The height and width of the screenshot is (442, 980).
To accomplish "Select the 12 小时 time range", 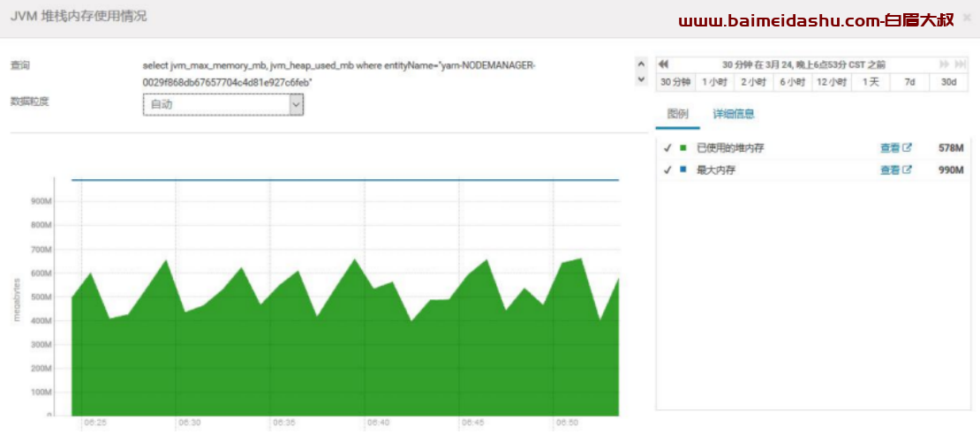I will coord(832,82).
